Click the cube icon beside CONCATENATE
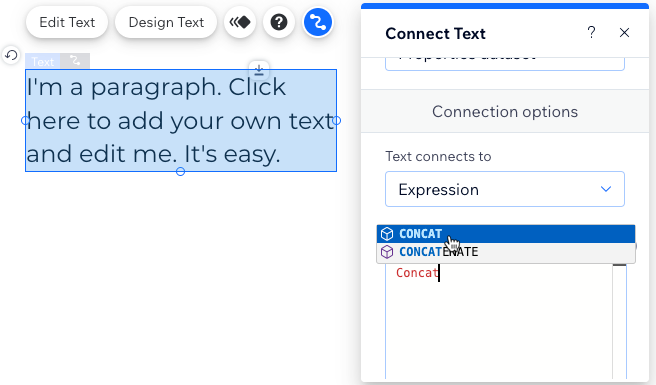This screenshot has width=656, height=385. point(387,252)
